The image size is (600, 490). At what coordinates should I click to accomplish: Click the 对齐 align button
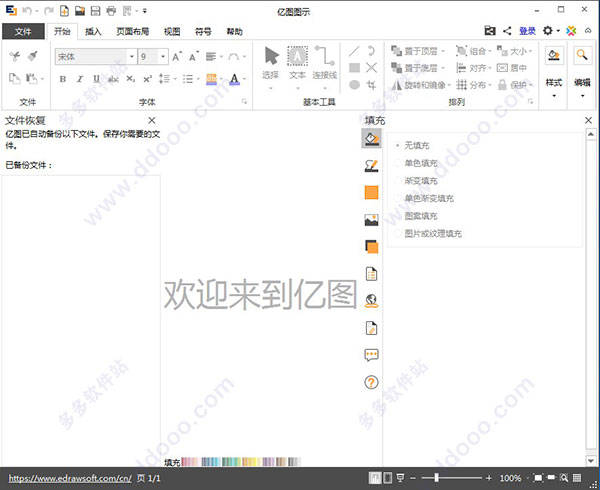(473, 68)
